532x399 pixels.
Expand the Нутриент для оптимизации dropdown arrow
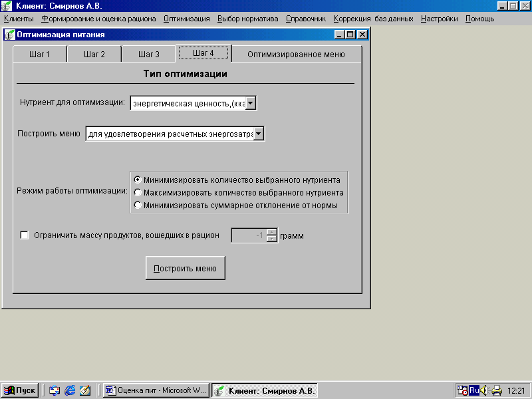click(x=251, y=103)
